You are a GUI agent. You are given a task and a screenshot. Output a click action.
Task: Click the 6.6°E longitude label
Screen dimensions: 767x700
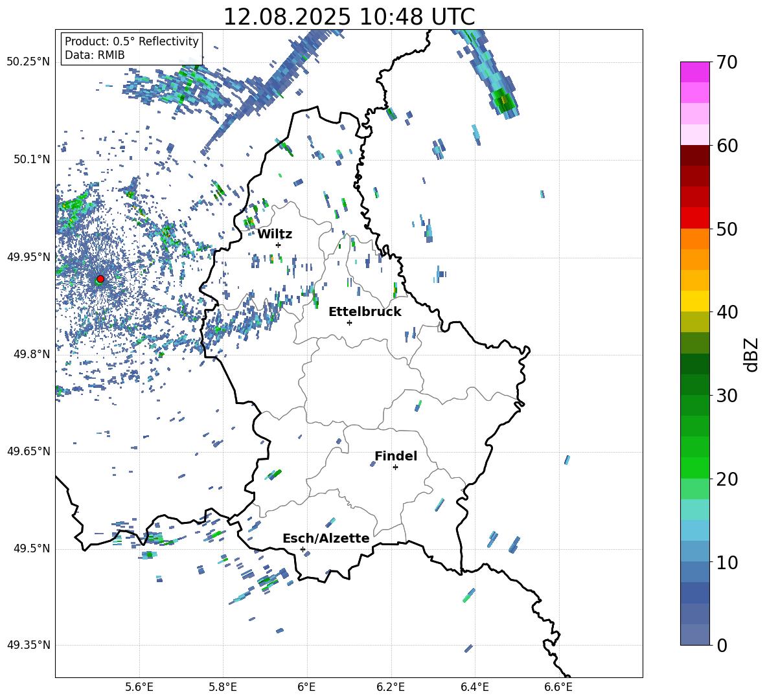tap(558, 687)
